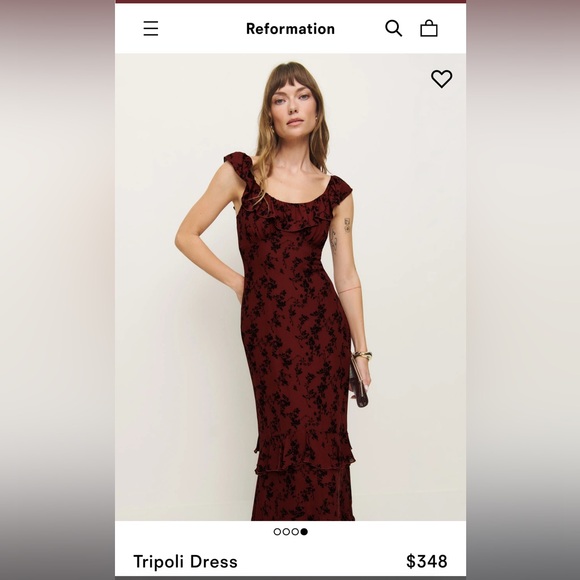Tap the main product photo of the dress
This screenshot has width=580, height=580.
(x=290, y=287)
